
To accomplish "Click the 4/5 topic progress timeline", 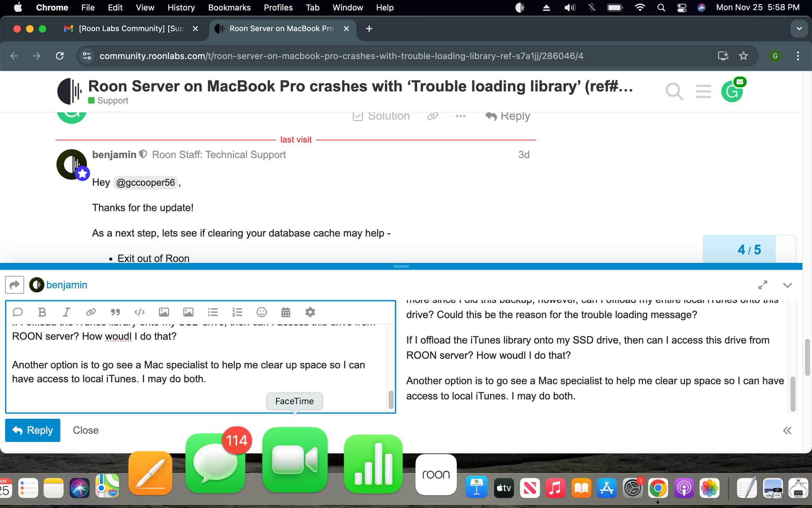I will 749,249.
